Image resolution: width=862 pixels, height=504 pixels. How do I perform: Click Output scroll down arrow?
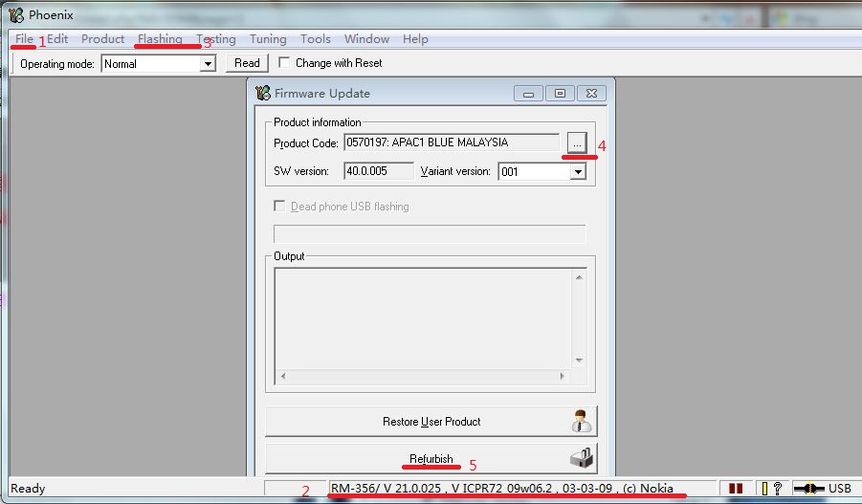[x=579, y=361]
